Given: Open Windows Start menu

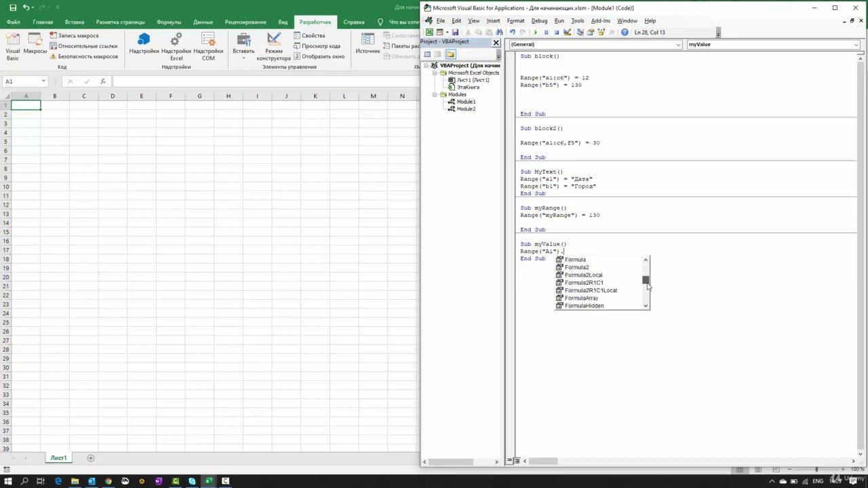Looking at the screenshot, I should click(8, 481).
